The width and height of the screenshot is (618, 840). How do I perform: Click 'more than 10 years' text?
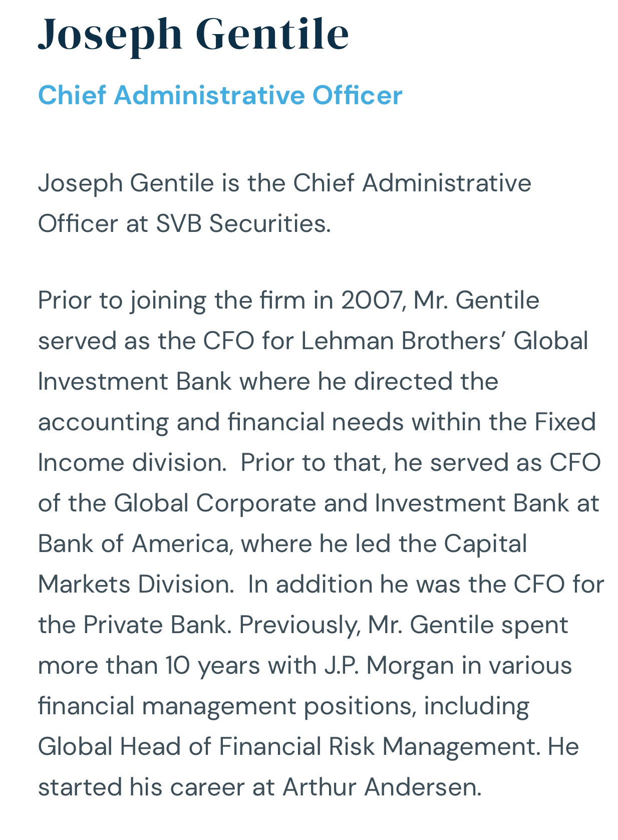tap(149, 666)
